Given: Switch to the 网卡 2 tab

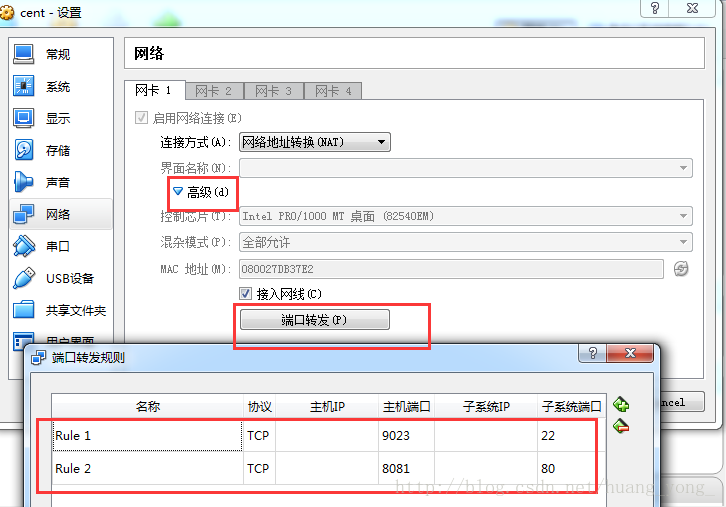Looking at the screenshot, I should click(214, 91).
